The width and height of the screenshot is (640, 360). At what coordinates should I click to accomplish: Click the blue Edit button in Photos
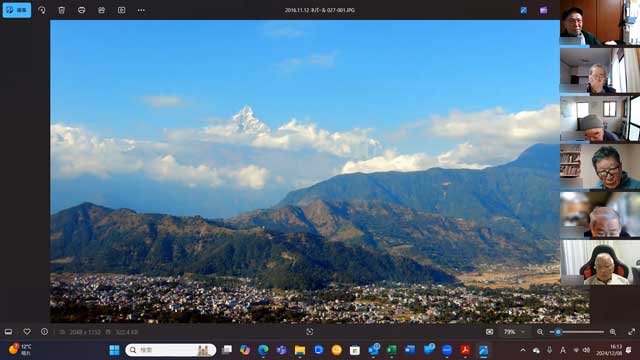click(x=17, y=10)
